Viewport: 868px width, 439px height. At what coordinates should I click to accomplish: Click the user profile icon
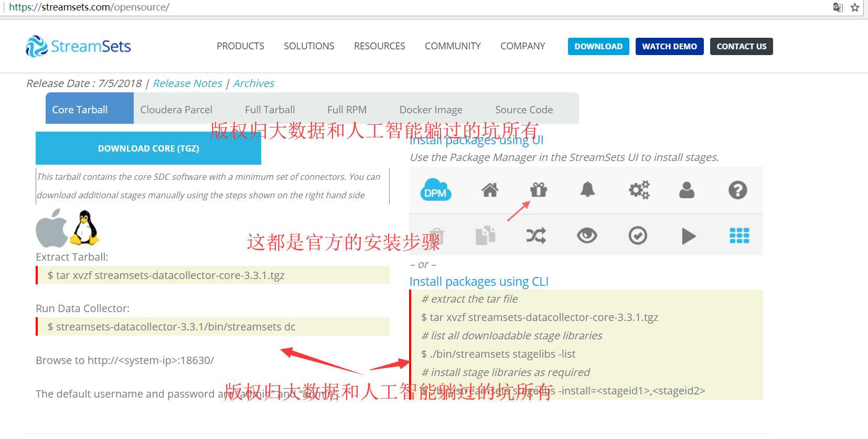687,190
